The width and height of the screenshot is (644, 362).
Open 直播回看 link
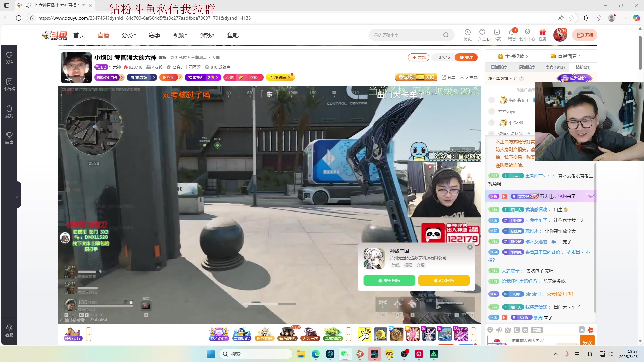click(566, 56)
